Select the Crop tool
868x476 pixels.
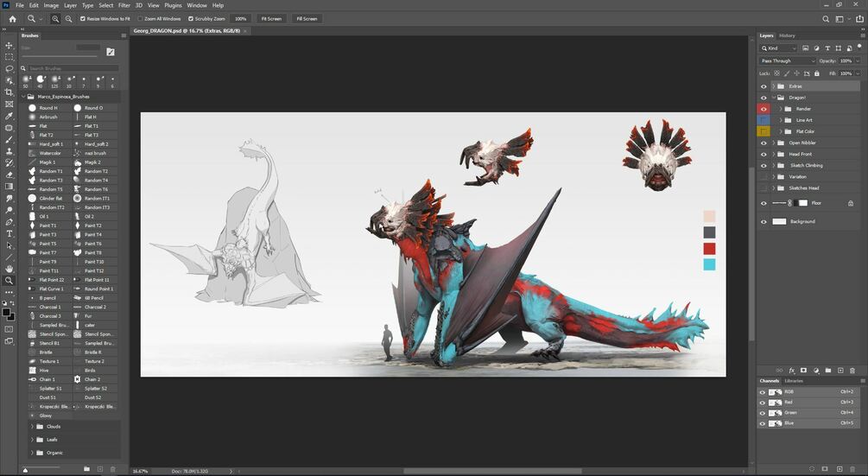9,92
